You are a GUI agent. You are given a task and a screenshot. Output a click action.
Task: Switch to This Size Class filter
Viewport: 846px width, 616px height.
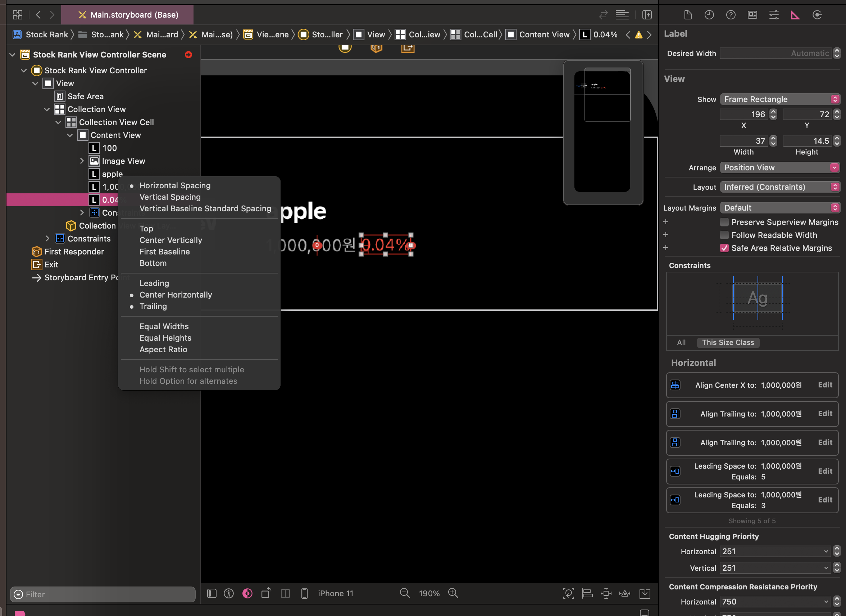click(x=728, y=342)
